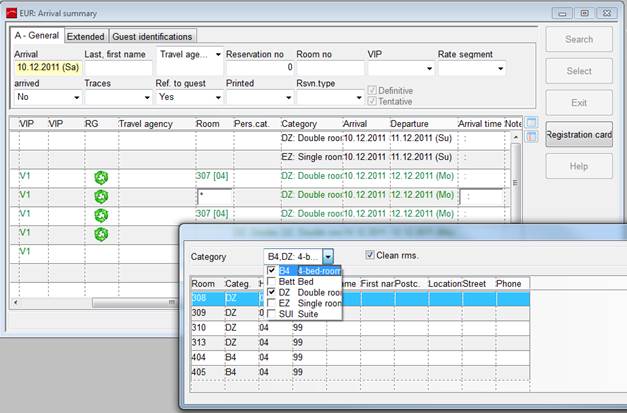
Task: Select room 404 row
Action: point(360,357)
